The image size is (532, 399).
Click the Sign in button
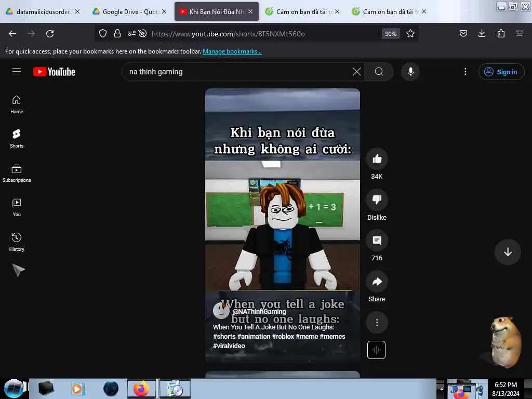click(x=501, y=72)
